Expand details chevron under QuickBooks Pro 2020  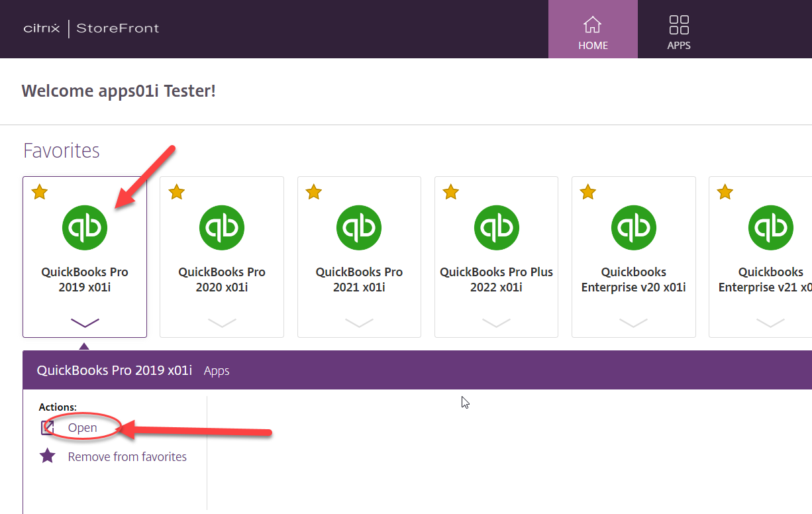[222, 323]
